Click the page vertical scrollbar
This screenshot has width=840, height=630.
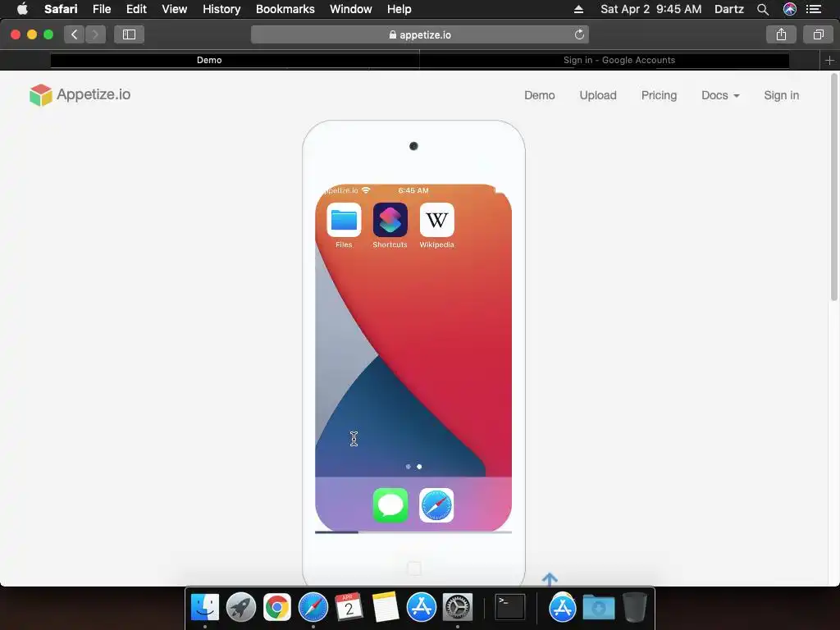(x=833, y=188)
